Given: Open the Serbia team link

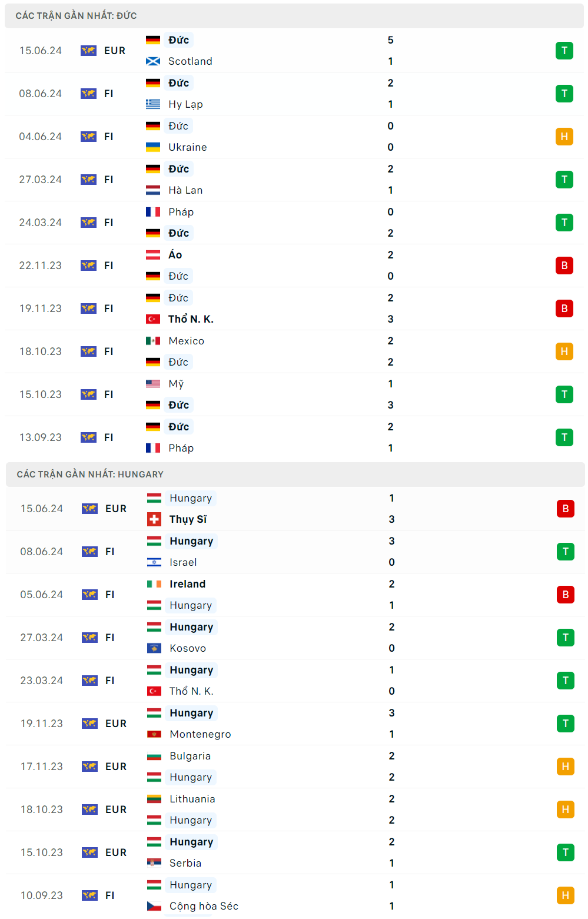Looking at the screenshot, I should coord(185,863).
